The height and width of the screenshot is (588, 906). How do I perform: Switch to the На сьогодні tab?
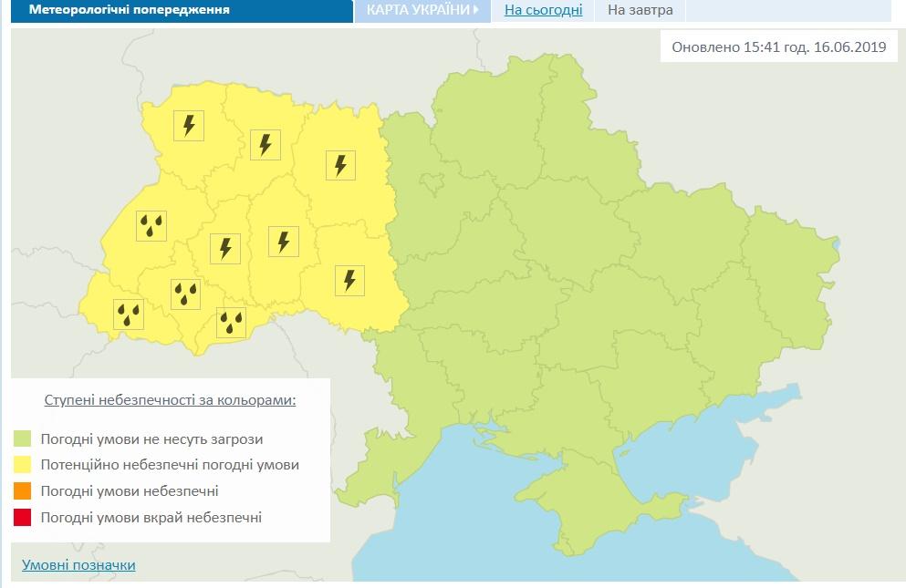(x=543, y=10)
